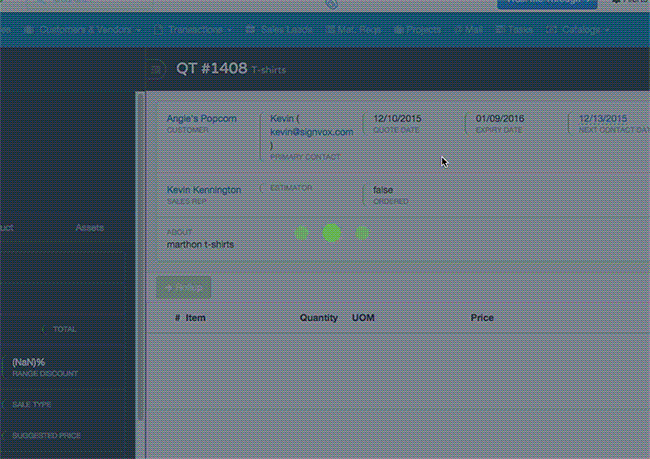
Task: Edit the next contact date 12/13/2015
Action: [603, 119]
